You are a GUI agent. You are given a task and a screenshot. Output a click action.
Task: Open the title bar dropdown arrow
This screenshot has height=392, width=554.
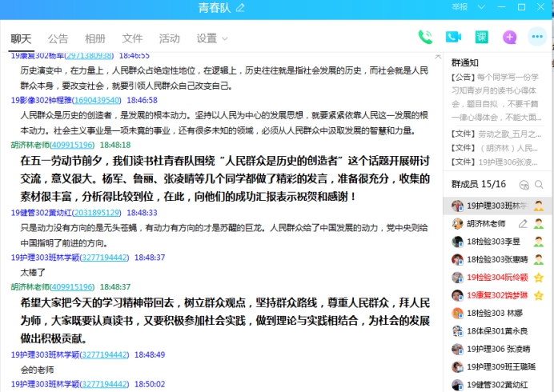tap(482, 7)
